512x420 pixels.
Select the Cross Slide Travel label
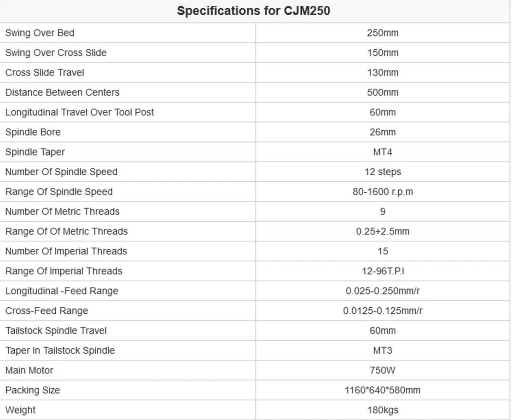45,73
